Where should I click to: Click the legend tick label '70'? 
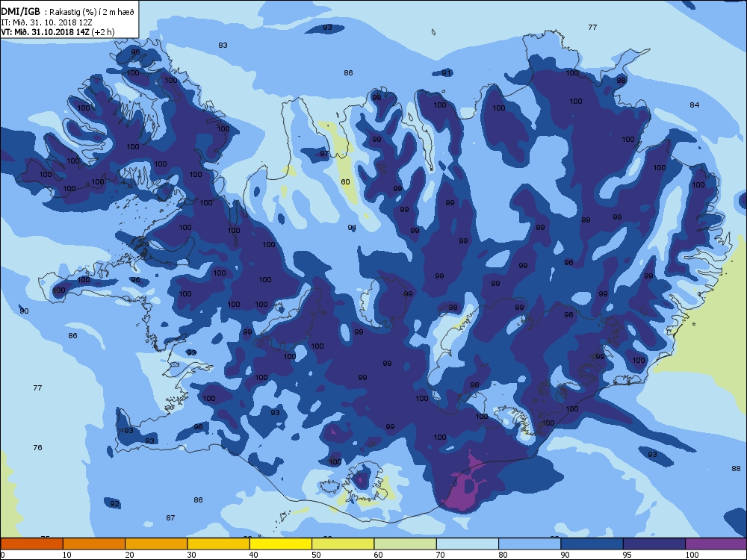pos(440,555)
